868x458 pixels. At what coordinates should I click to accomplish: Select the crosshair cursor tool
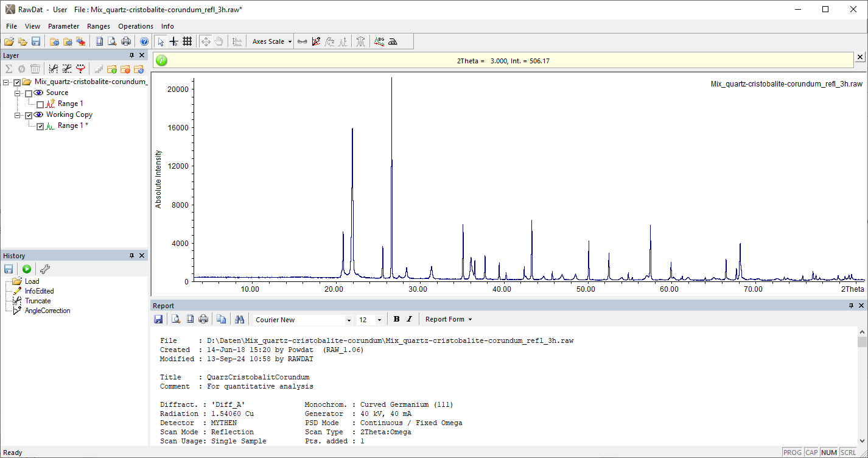[x=174, y=41]
